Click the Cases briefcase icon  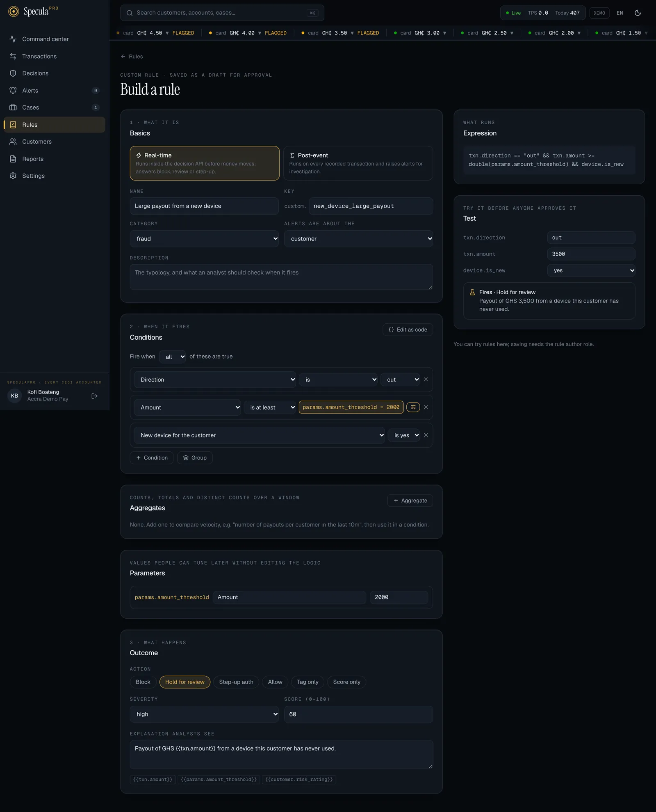point(13,108)
